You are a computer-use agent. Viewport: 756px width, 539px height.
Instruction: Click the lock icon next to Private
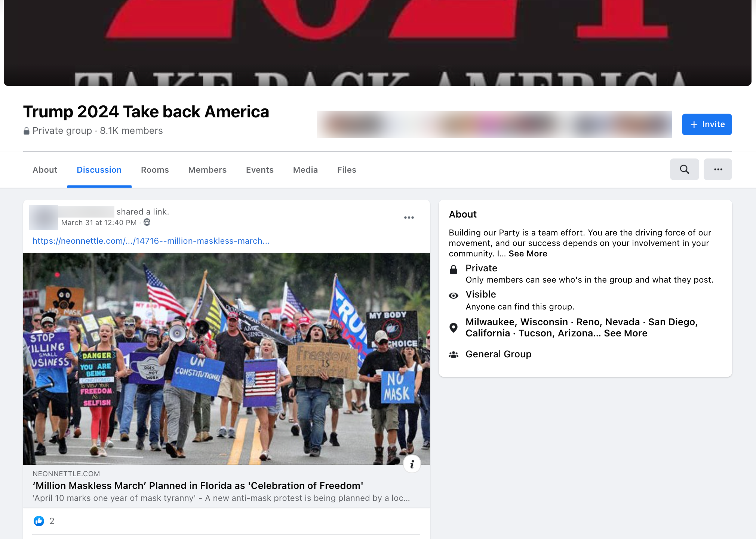pos(454,269)
